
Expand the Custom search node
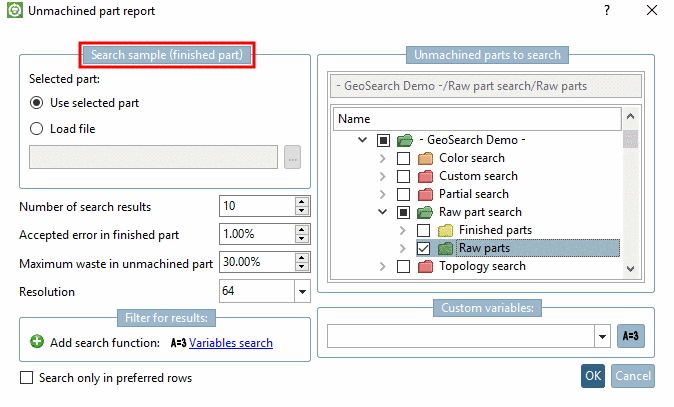click(x=383, y=176)
